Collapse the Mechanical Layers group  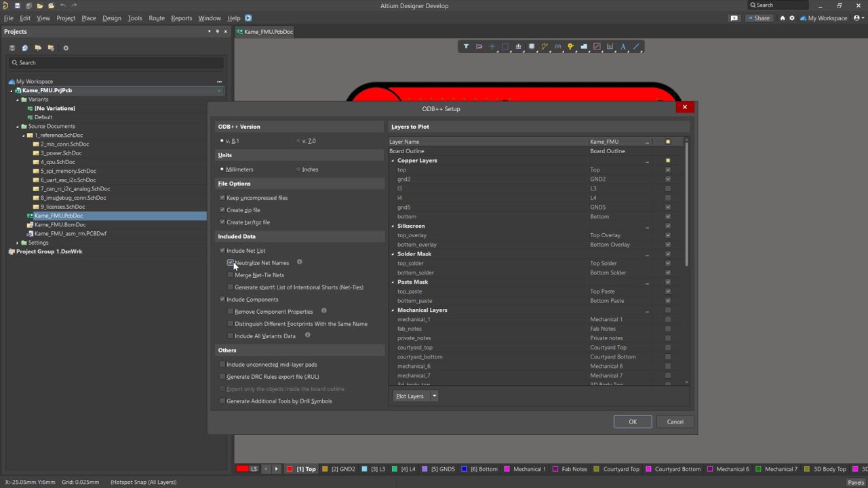[393, 310]
